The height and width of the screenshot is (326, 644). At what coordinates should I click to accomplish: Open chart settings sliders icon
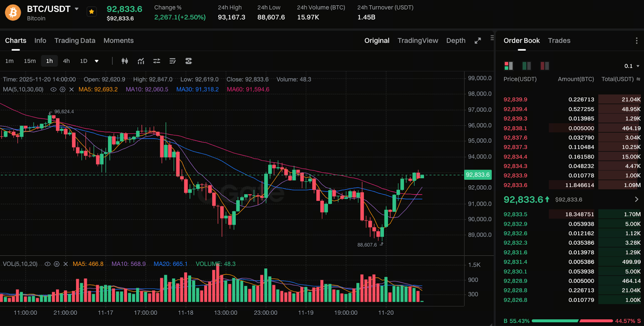point(157,61)
